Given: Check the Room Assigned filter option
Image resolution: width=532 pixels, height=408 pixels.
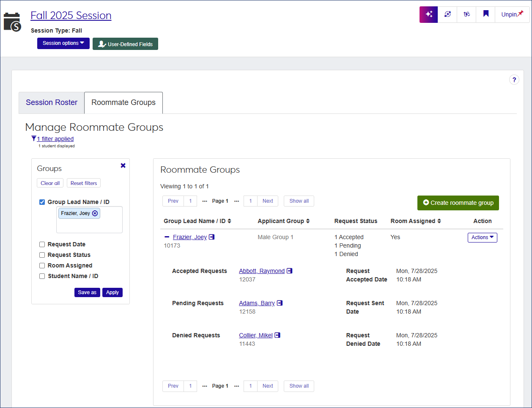Looking at the screenshot, I should pyautogui.click(x=42, y=265).
